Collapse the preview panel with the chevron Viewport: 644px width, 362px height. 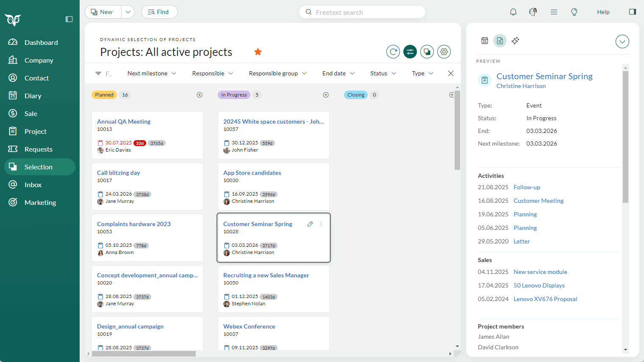coord(622,41)
